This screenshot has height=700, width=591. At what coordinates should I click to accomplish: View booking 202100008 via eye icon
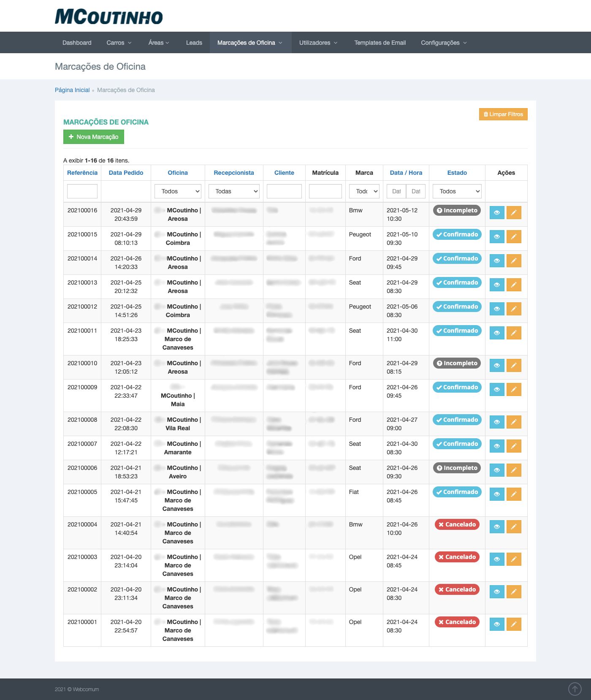click(497, 422)
